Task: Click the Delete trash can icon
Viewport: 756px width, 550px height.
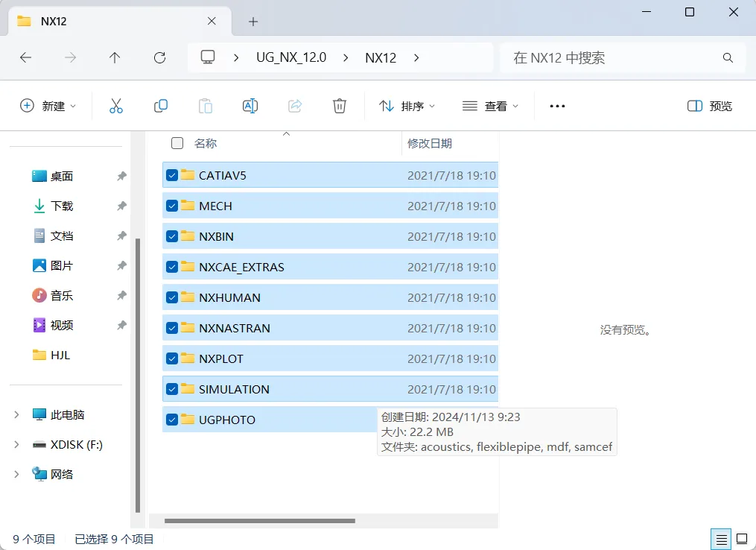Action: (x=340, y=106)
